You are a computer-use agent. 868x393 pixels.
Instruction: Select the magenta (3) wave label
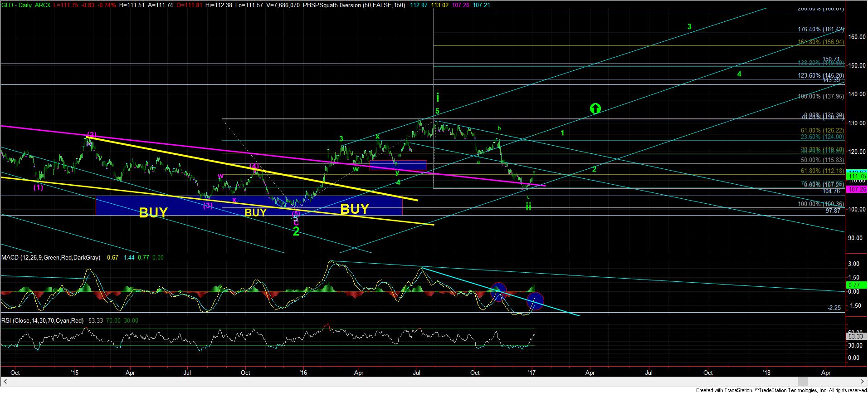click(208, 206)
